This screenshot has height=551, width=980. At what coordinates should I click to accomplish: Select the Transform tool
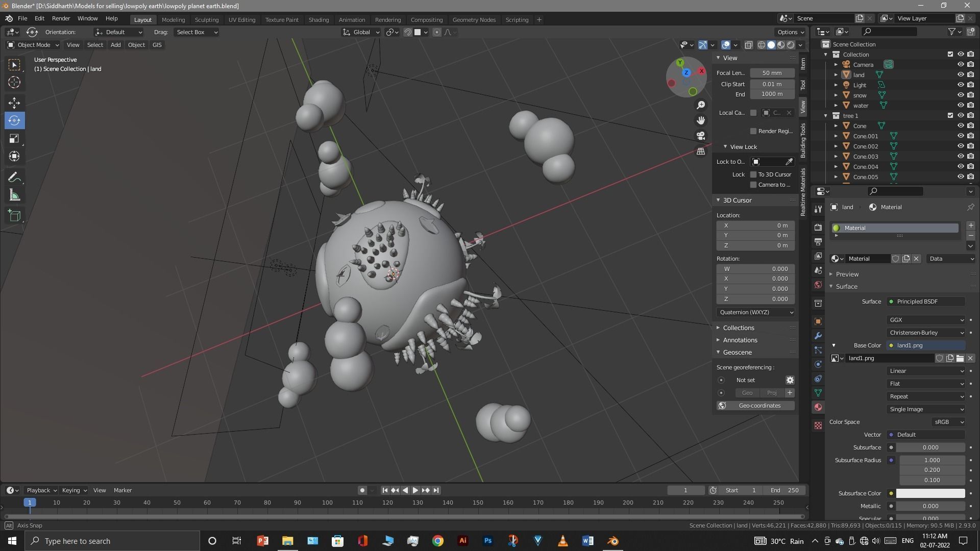pos(14,156)
